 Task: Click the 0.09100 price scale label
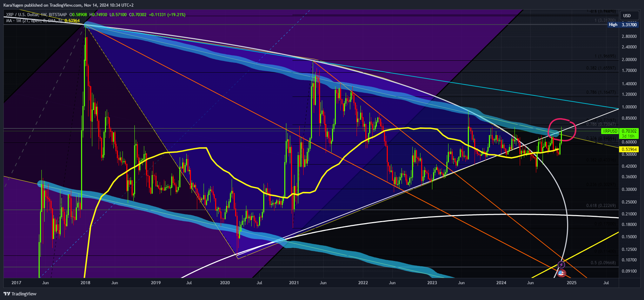629,271
